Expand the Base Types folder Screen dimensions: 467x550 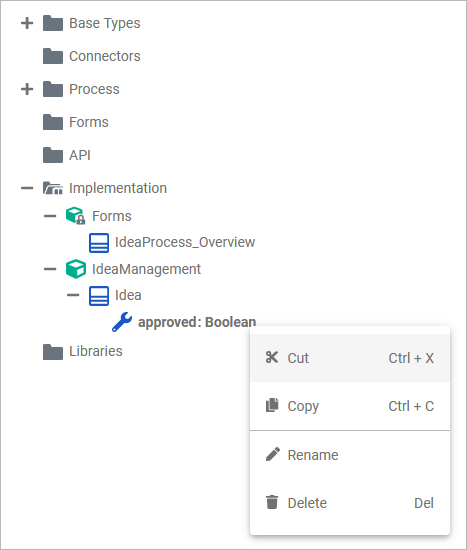(x=27, y=23)
